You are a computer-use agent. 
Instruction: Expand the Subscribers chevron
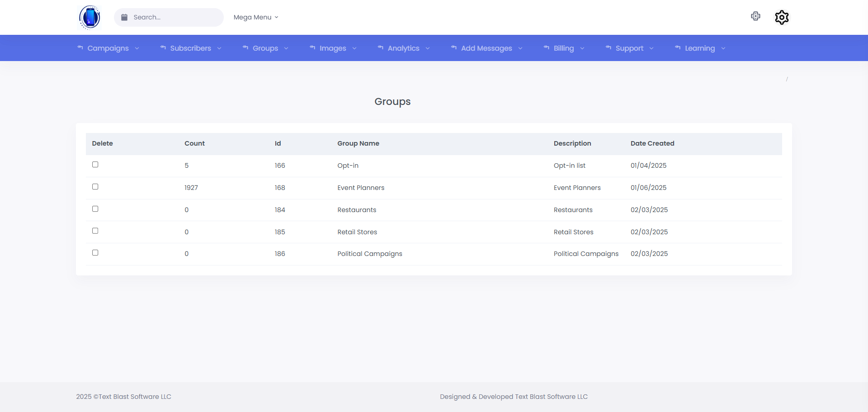(x=219, y=48)
